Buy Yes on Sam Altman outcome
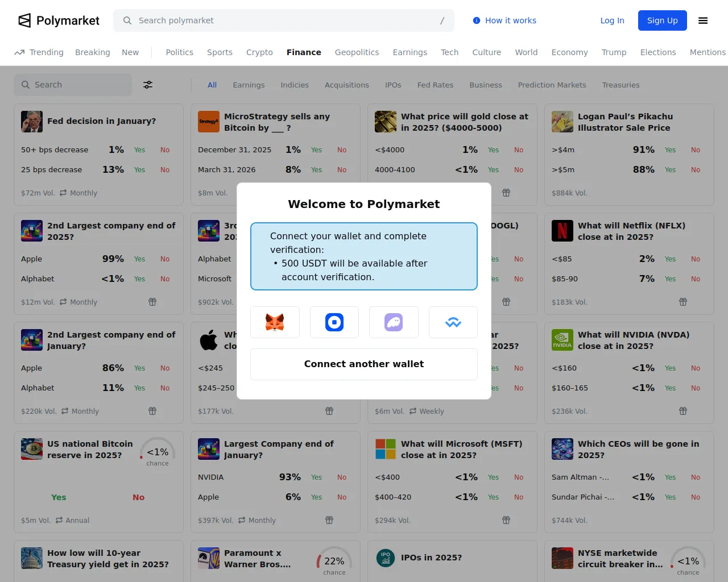This screenshot has height=582, width=728. coord(670,477)
